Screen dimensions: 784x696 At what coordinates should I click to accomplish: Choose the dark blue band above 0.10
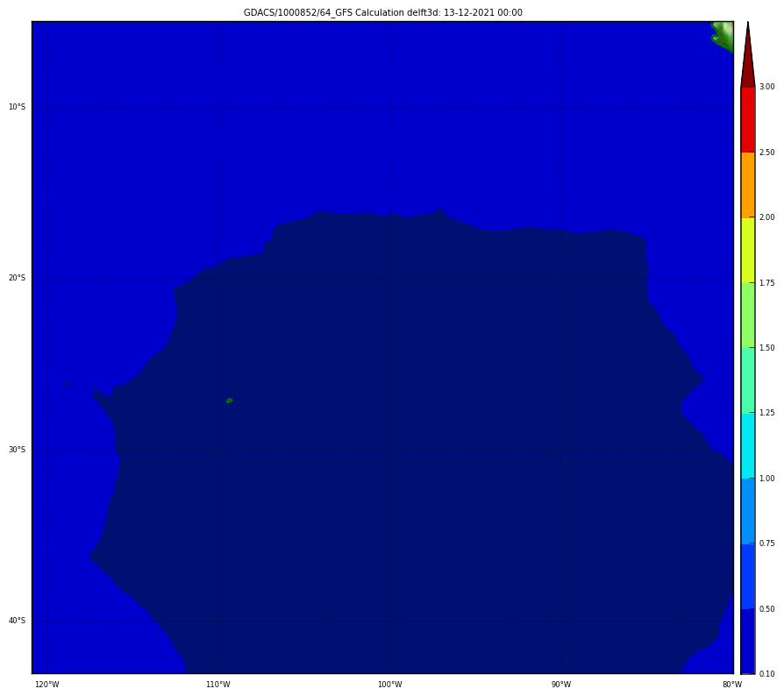pos(747,641)
